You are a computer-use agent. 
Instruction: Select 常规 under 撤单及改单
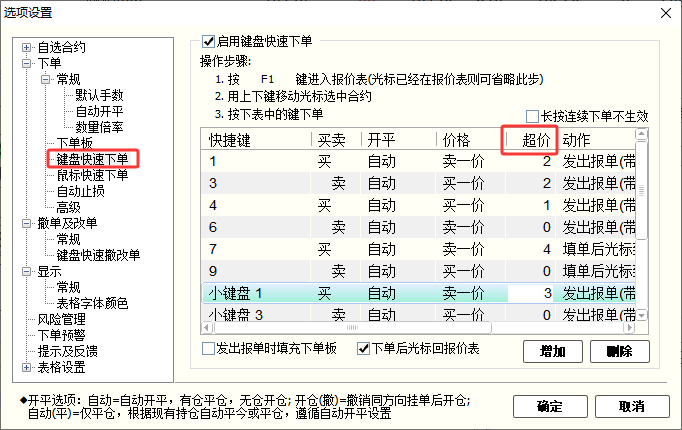click(x=68, y=239)
